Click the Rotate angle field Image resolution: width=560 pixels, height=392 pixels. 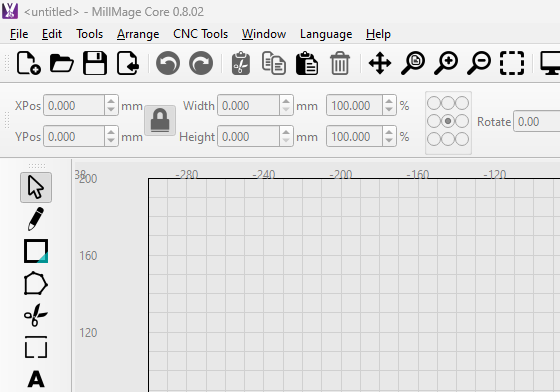[537, 121]
